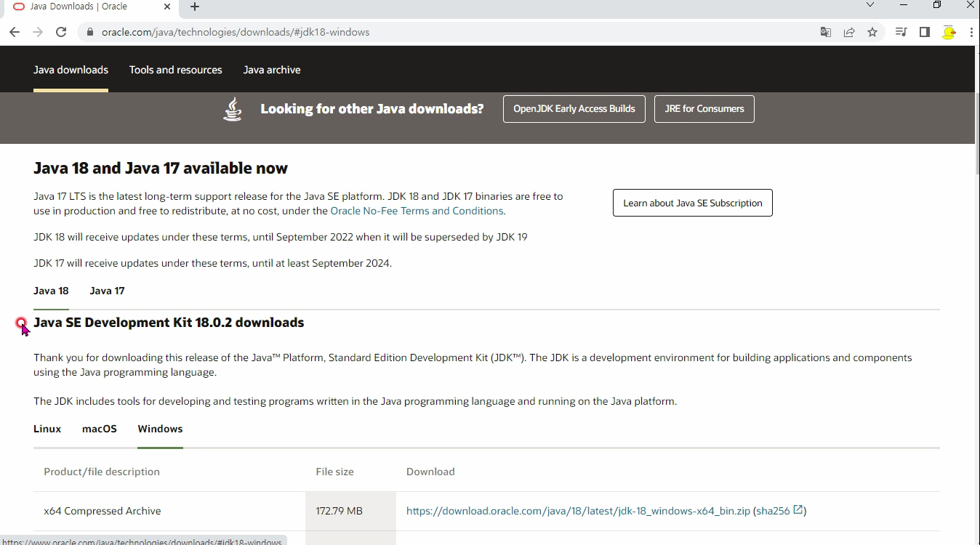Select the Linux platform tab

pyautogui.click(x=47, y=429)
